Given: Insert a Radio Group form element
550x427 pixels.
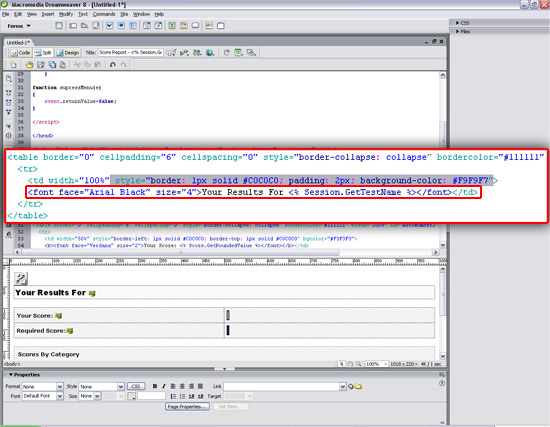Looking at the screenshot, I should [133, 26].
